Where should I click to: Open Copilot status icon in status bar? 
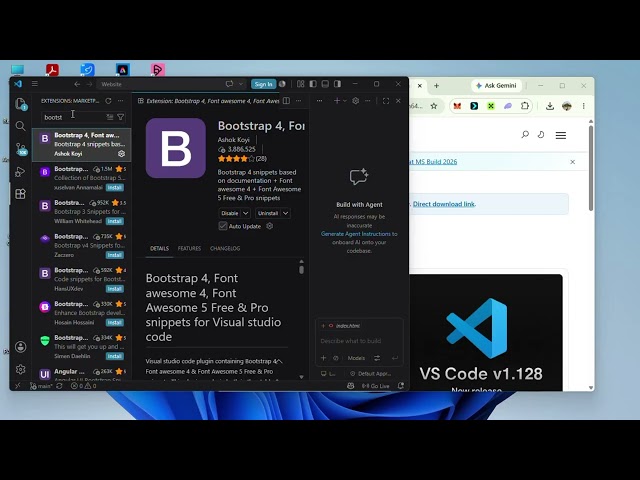tap(351, 386)
